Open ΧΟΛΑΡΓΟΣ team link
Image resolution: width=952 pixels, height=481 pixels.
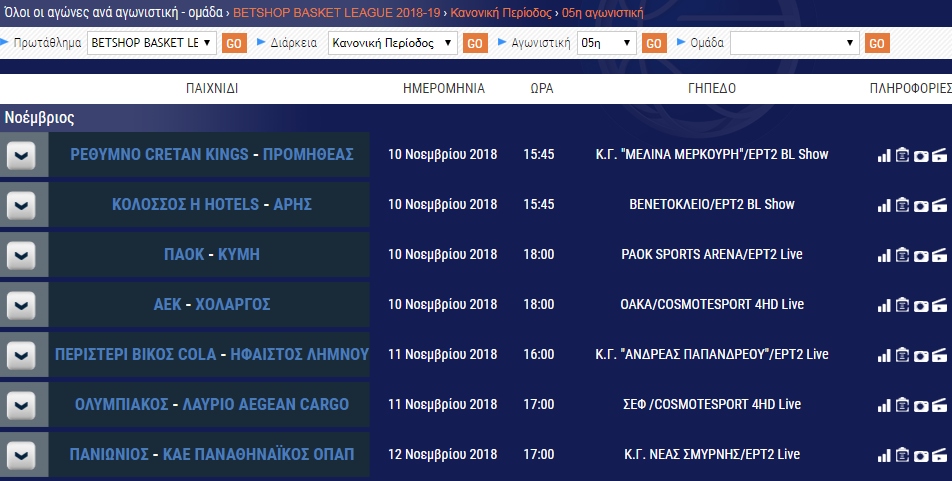(x=233, y=304)
